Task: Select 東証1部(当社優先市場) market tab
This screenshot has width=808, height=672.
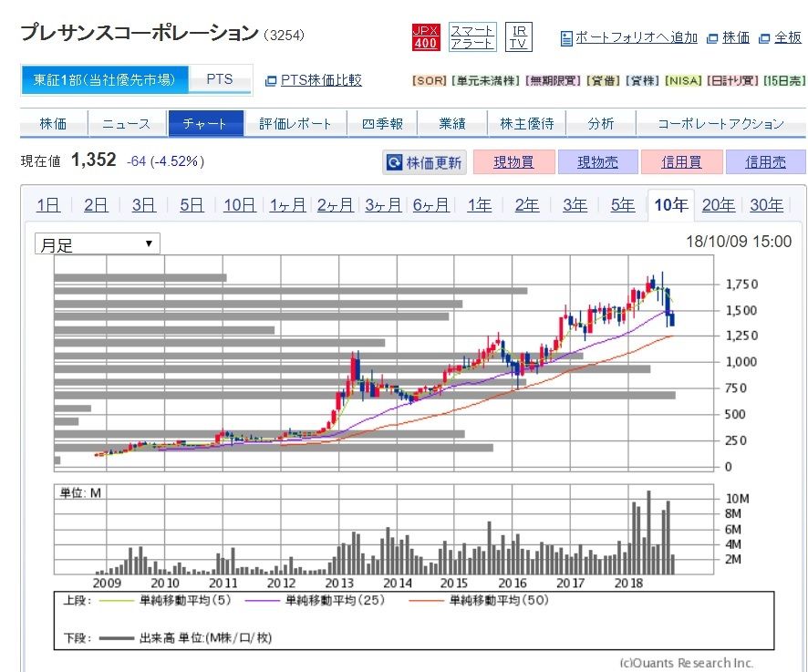Action: point(105,79)
